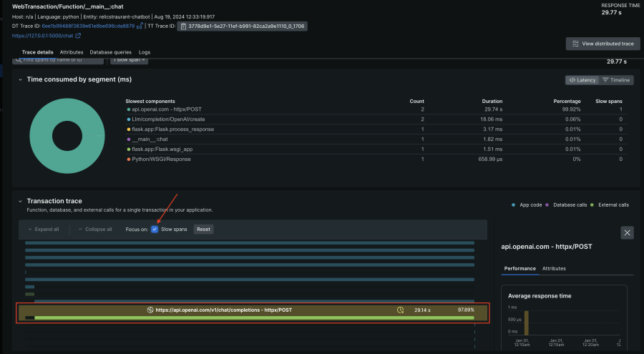The width and height of the screenshot is (644, 354).
Task: Click View distributed trace button
Action: [x=602, y=44]
